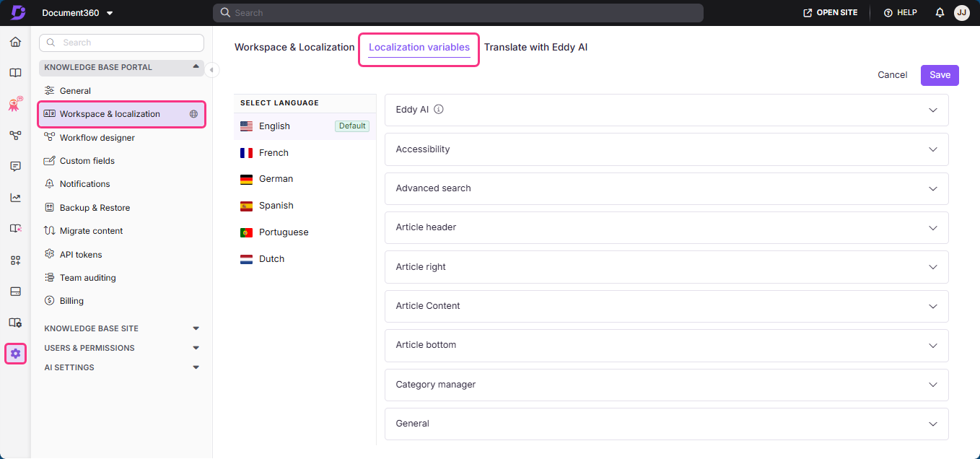Open the Home icon in left rail
This screenshot has width=980, height=459.
click(15, 42)
